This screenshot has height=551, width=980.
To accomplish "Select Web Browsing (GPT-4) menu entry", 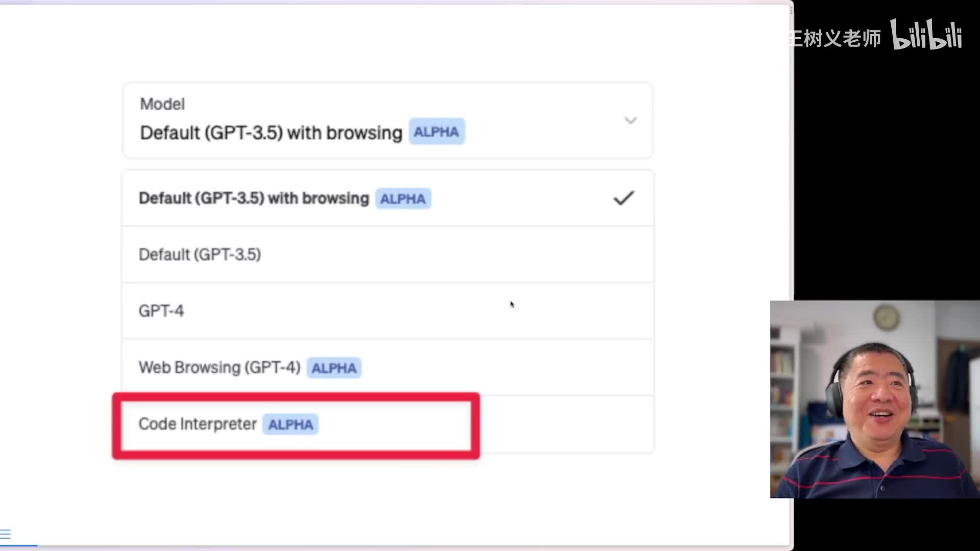I will click(219, 367).
